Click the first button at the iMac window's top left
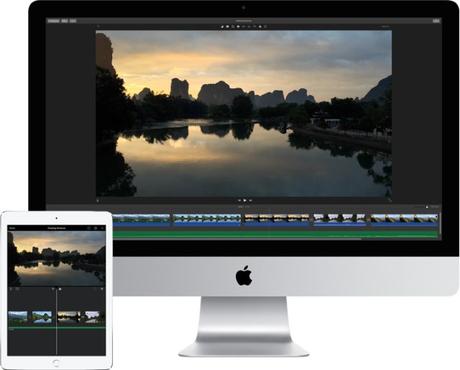Viewport: 460px width, 370px height. click(54, 21)
